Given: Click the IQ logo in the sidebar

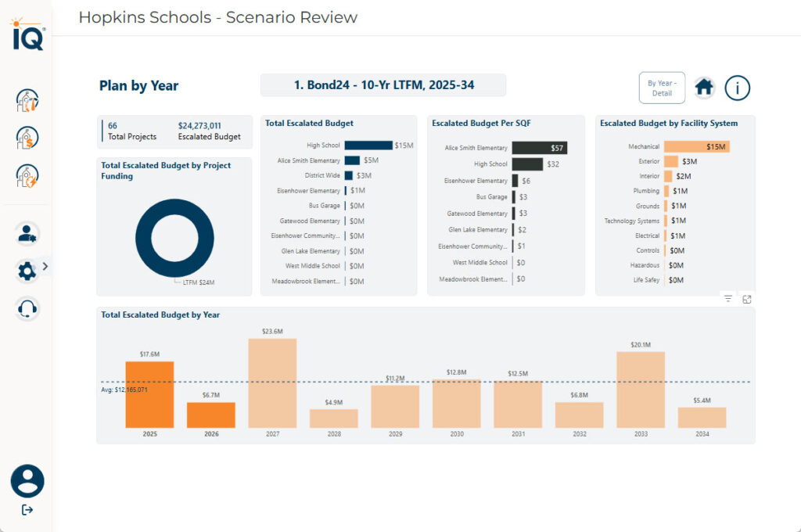Looking at the screenshot, I should click(27, 34).
